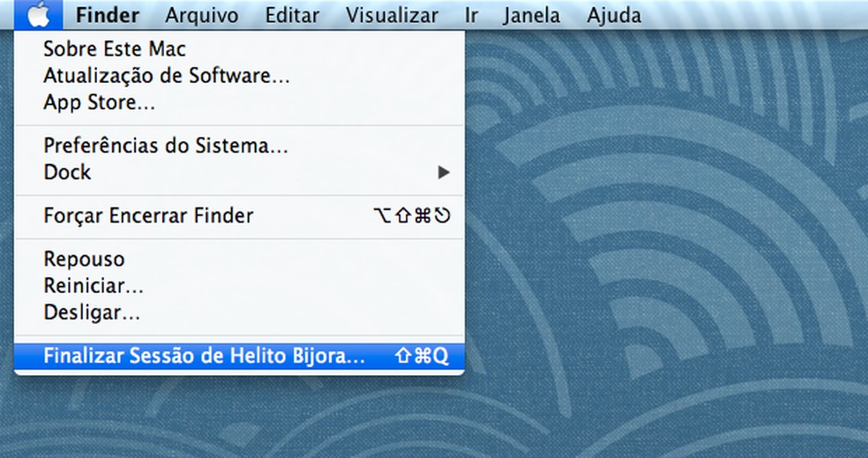Select Reiniciar... to restart
Viewport: 868px width, 458px height.
tap(239, 286)
